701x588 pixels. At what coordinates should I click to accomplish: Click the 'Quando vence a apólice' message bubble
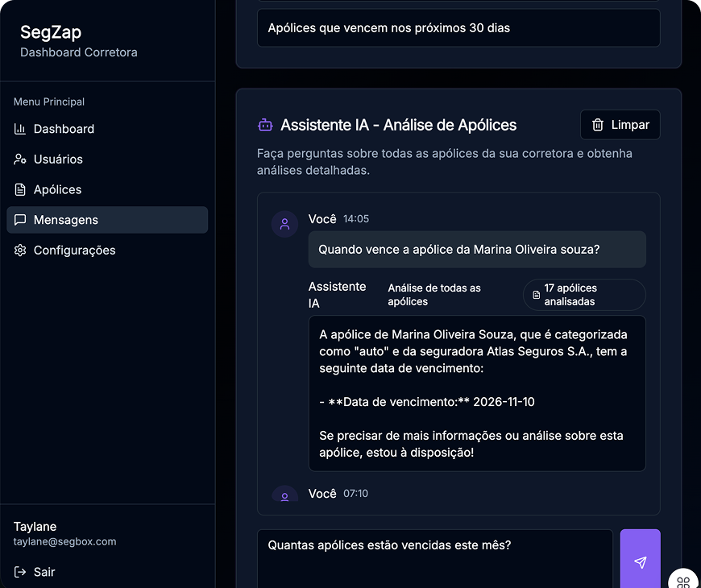click(477, 250)
